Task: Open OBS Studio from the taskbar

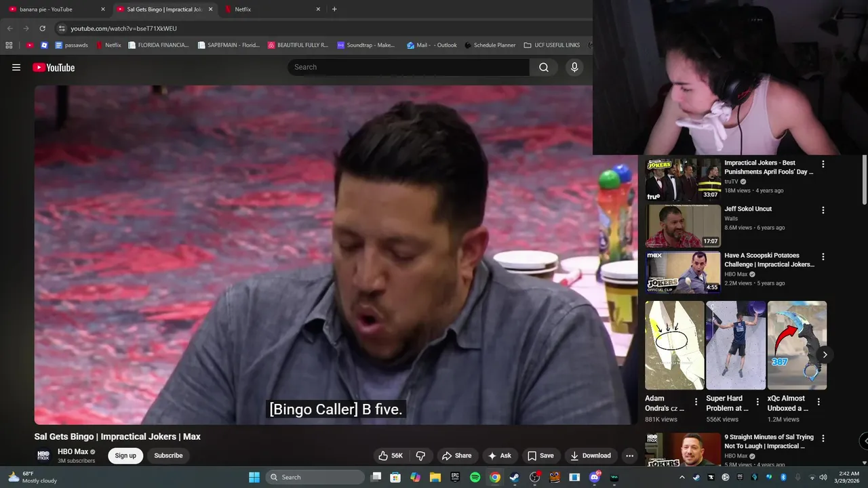Action: pyautogui.click(x=535, y=477)
